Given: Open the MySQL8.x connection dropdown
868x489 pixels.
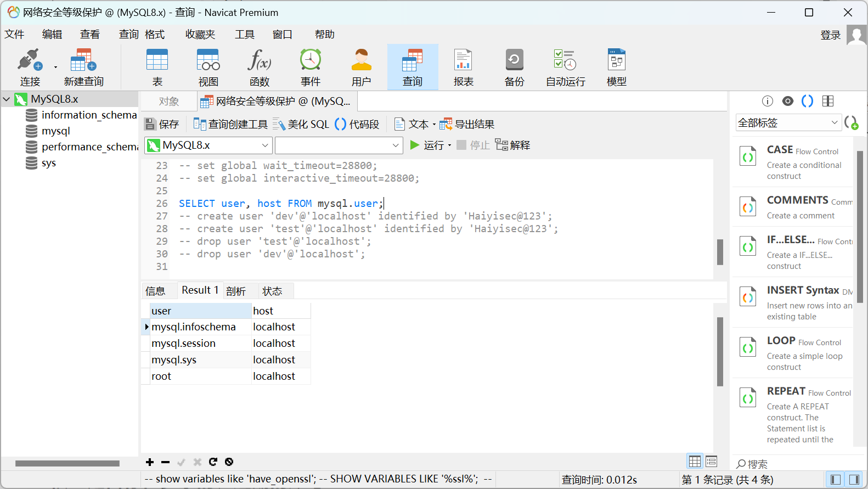Looking at the screenshot, I should click(x=208, y=145).
